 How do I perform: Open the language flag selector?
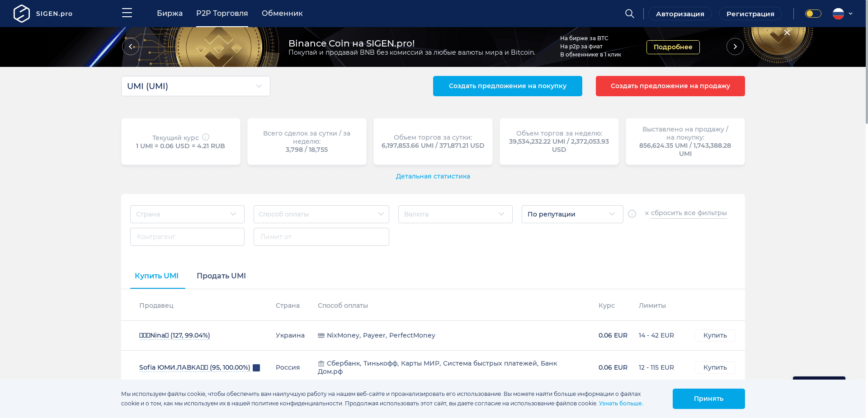click(843, 14)
